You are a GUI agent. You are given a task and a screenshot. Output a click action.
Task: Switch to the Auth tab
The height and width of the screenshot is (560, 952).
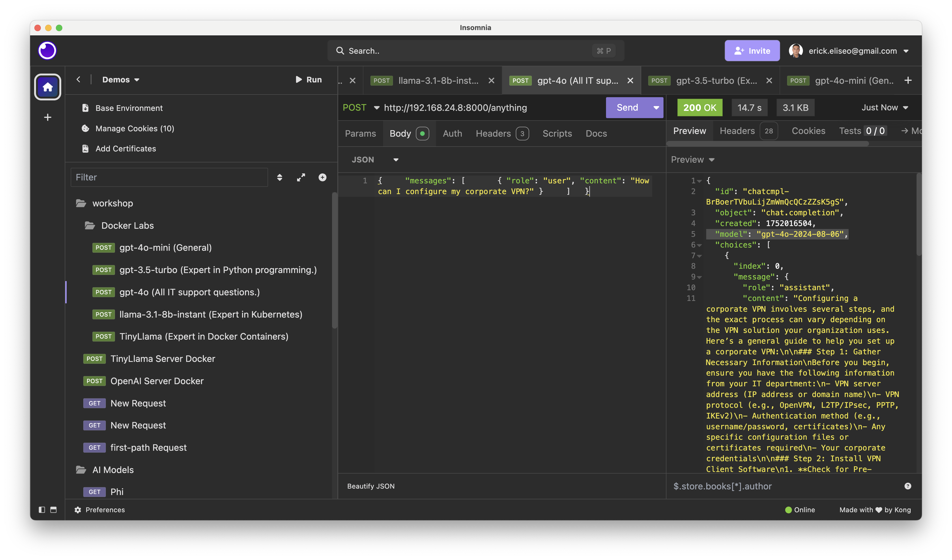coord(452,134)
